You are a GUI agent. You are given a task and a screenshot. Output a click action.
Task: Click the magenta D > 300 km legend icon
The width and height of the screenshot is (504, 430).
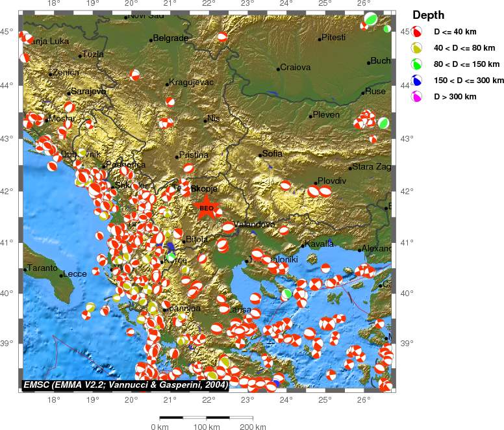[416, 96]
